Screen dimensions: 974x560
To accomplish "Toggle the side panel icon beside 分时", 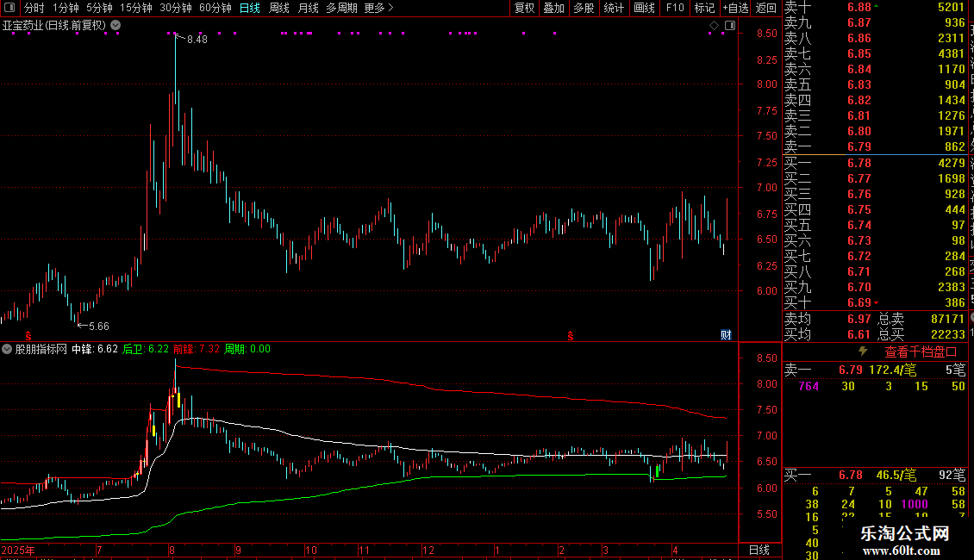I will pos(9,8).
